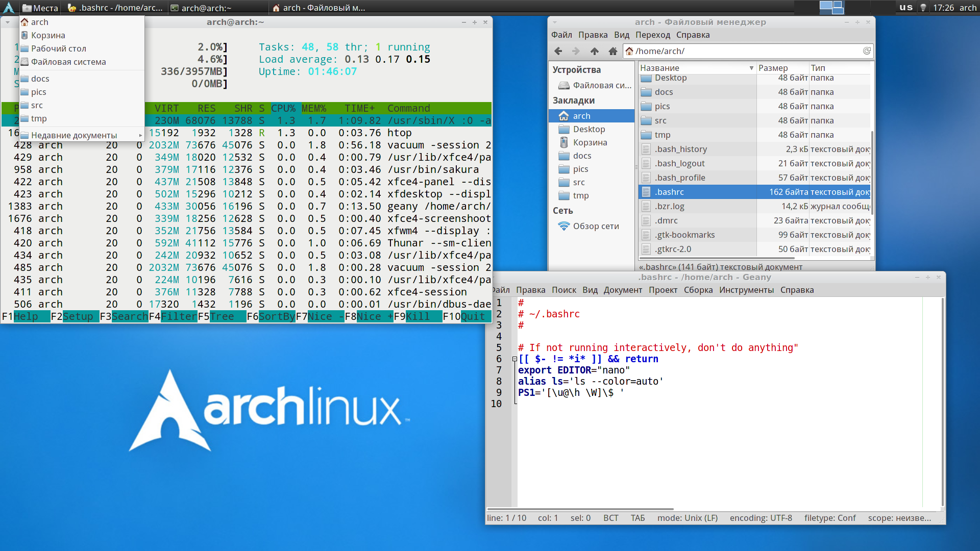The width and height of the screenshot is (980, 551).
Task: Go up to parent folder icon
Action: [x=594, y=51]
